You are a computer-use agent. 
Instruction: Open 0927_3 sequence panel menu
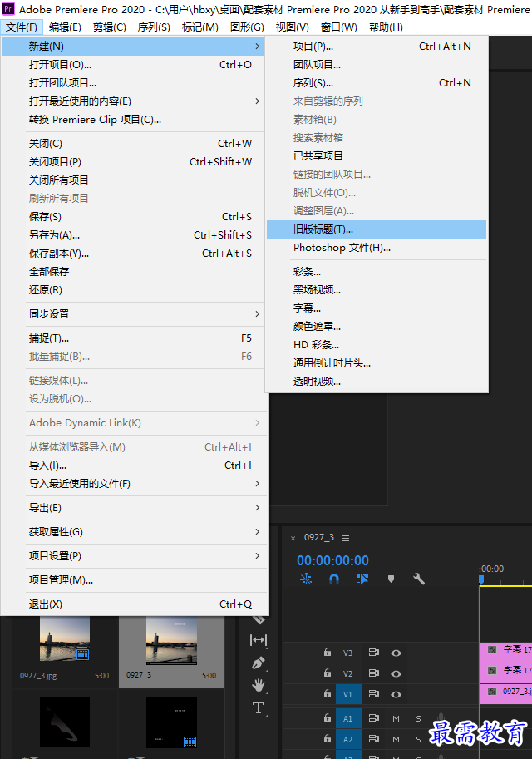346,538
